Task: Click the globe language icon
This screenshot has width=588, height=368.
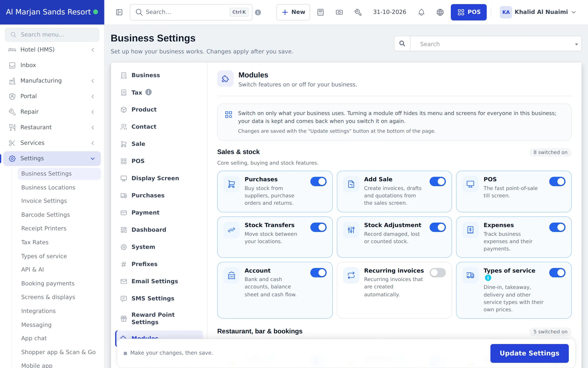Action: click(440, 12)
